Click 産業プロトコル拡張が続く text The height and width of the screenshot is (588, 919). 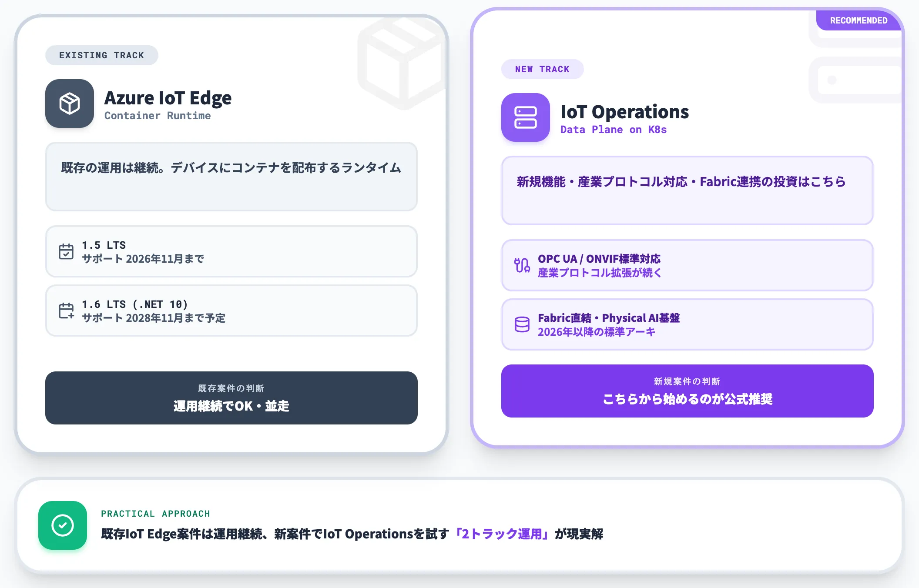click(x=600, y=273)
